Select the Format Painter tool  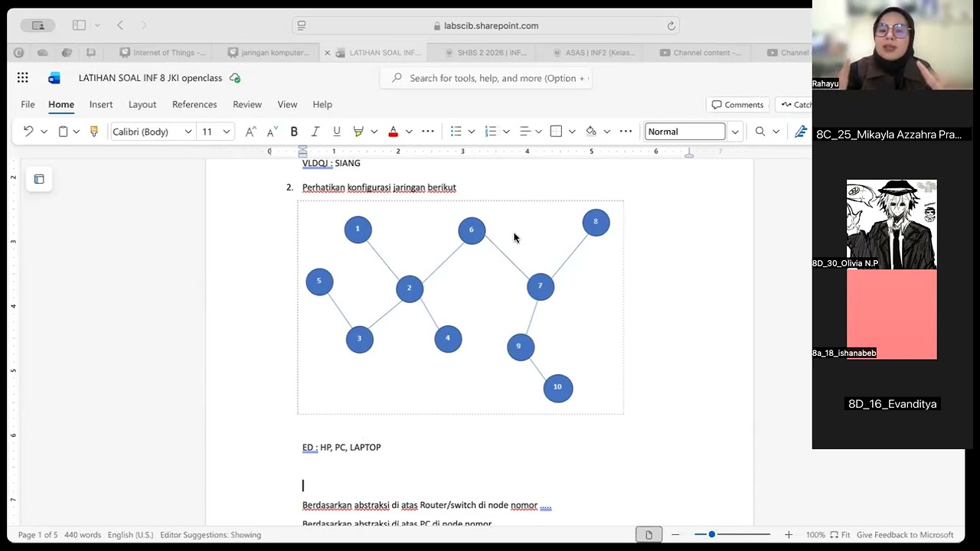coord(94,132)
